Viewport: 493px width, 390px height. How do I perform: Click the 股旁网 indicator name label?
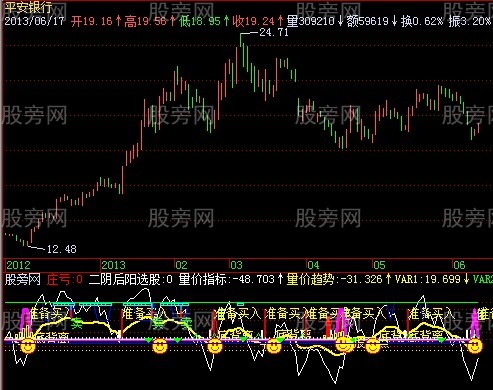[23, 279]
